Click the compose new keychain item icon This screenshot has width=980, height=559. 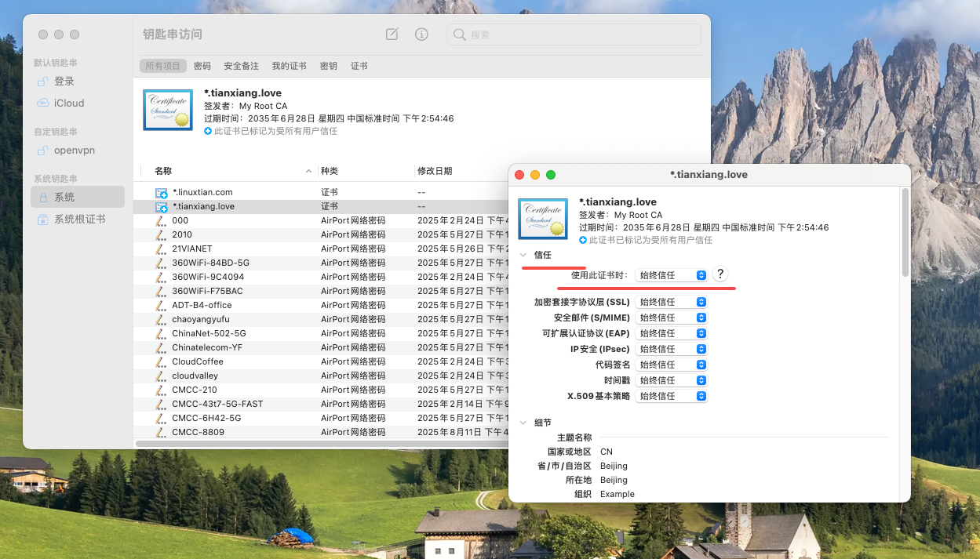click(392, 34)
